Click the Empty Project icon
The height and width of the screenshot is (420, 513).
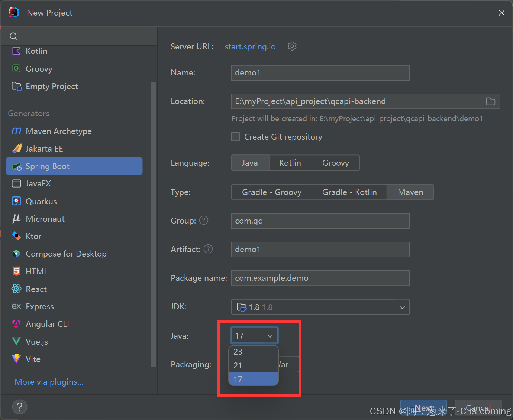(x=16, y=86)
